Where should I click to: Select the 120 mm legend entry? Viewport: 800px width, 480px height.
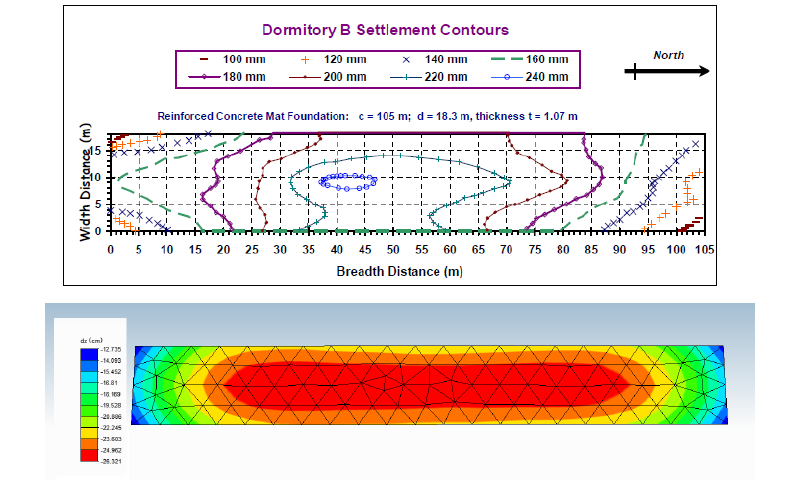(334, 60)
